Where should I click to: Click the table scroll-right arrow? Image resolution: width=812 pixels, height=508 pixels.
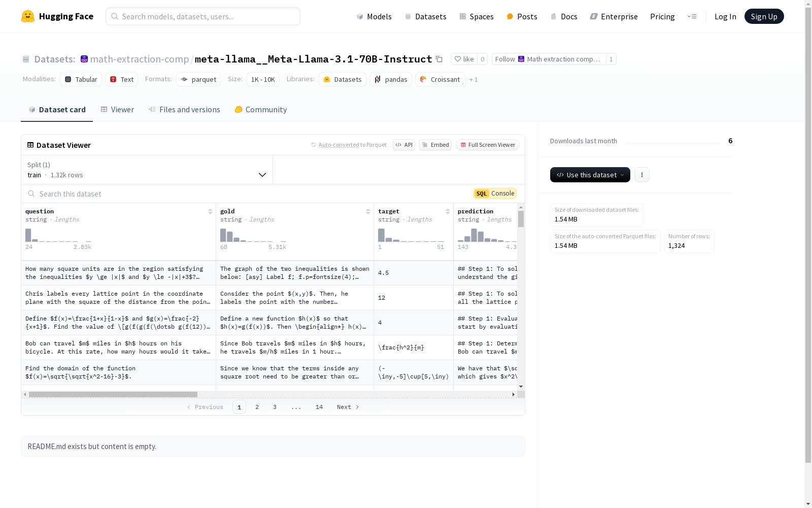[514, 394]
